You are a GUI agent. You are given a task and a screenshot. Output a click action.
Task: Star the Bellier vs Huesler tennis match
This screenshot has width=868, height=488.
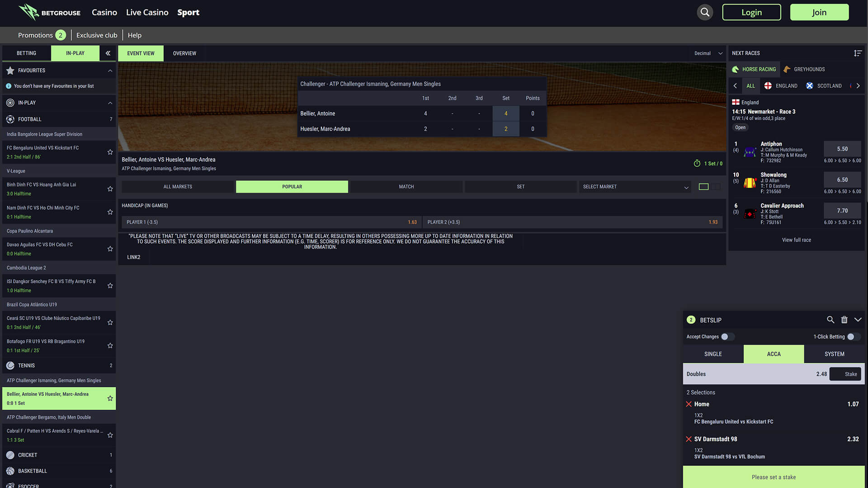coord(110,399)
